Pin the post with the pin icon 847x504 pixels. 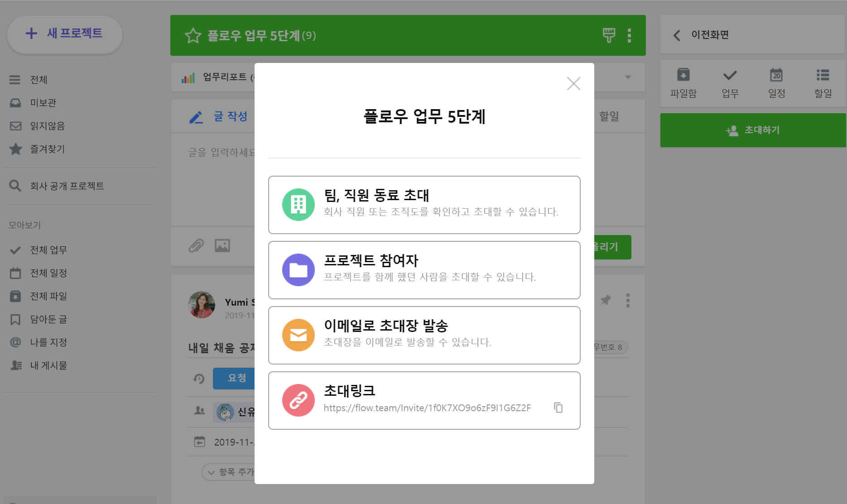(x=606, y=300)
